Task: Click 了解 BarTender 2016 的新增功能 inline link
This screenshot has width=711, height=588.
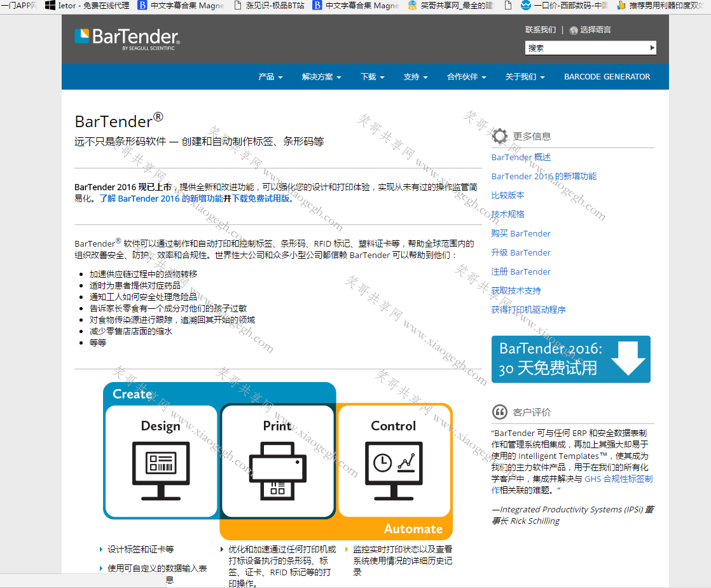Action: 162,198
